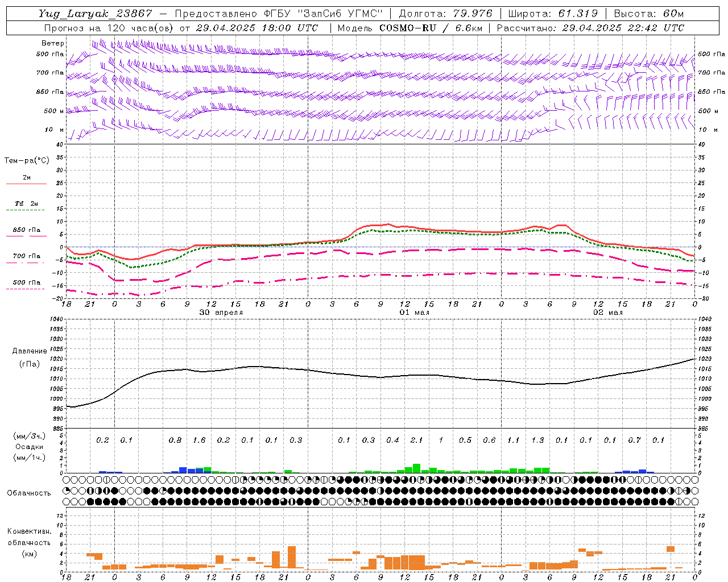Click the 'Ветер' wind panel label
728x582 pixels.
pyautogui.click(x=53, y=43)
